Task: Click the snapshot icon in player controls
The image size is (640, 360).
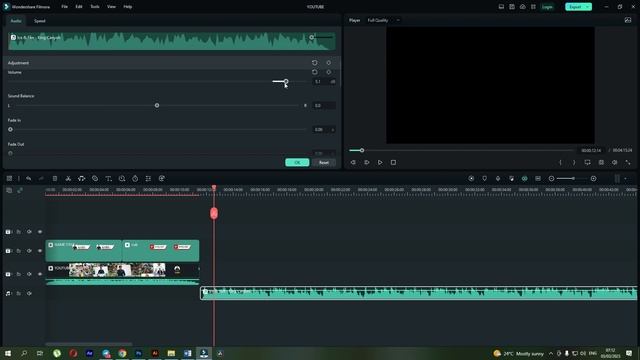Action: click(x=601, y=162)
